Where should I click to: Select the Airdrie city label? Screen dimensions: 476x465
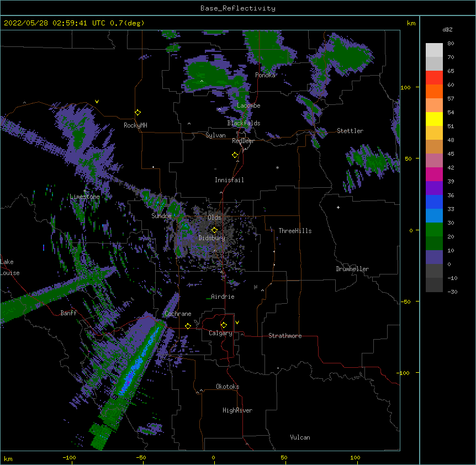click(223, 297)
